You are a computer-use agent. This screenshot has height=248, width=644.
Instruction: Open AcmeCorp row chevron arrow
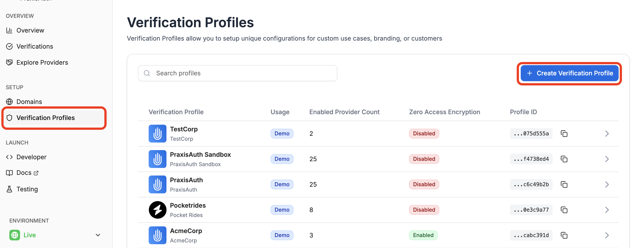(607, 235)
